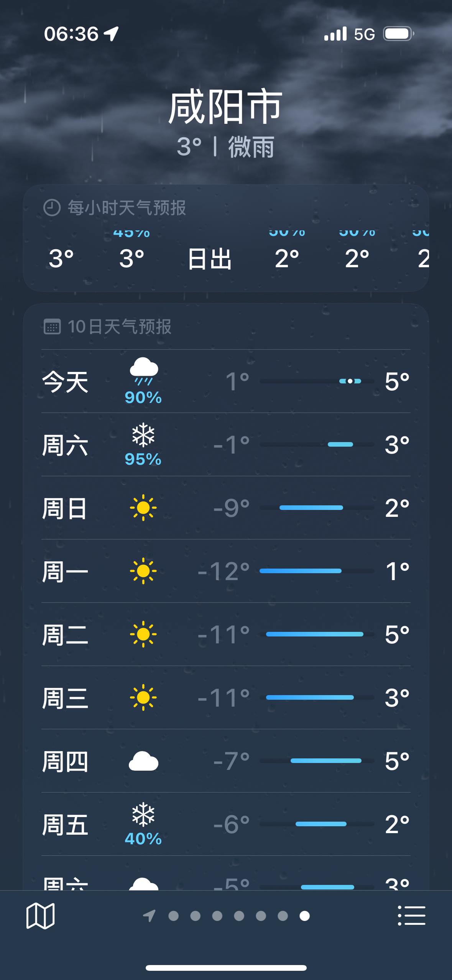This screenshot has height=980, width=452.
Task: Switch to the first gray page dot
Action: [x=174, y=916]
